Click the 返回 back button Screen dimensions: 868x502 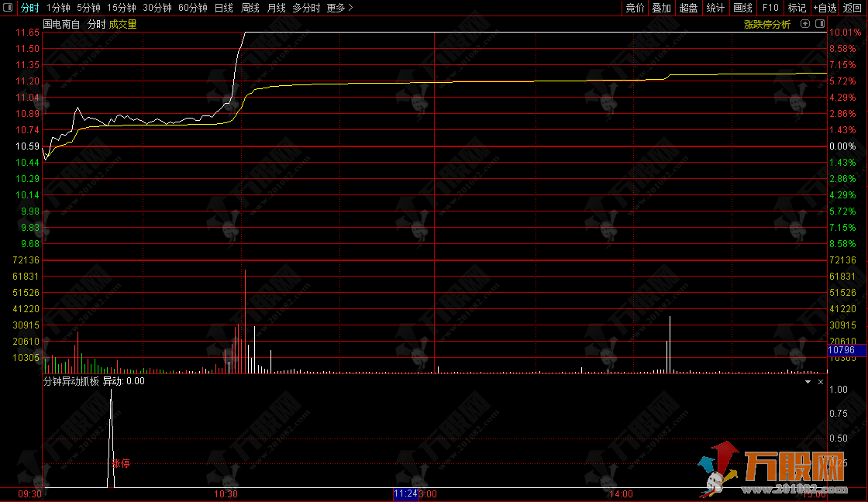click(x=852, y=8)
